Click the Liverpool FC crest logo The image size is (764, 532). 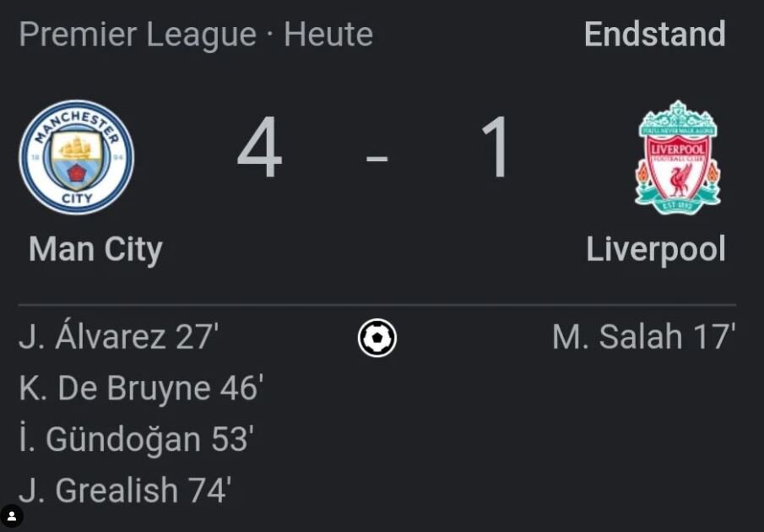pyautogui.click(x=678, y=157)
